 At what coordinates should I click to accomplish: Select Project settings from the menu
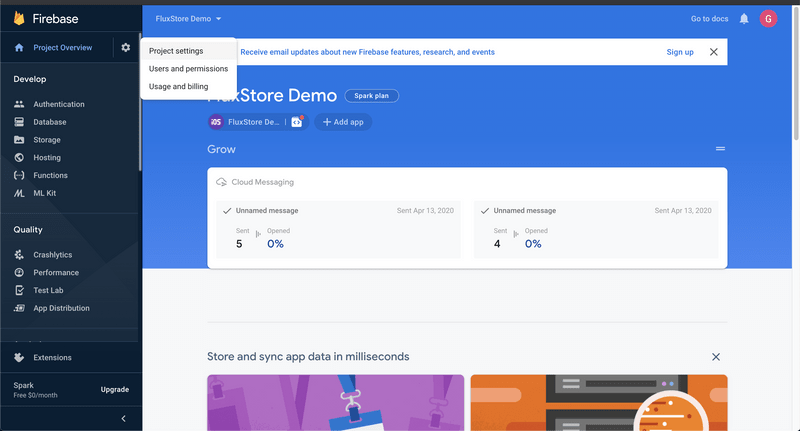point(176,51)
